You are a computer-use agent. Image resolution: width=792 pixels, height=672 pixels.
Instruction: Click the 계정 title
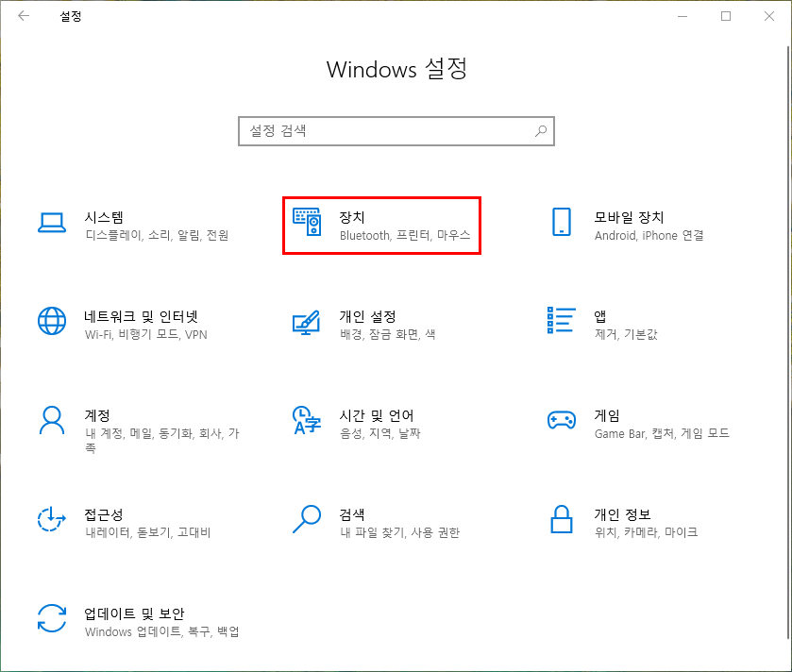97,415
